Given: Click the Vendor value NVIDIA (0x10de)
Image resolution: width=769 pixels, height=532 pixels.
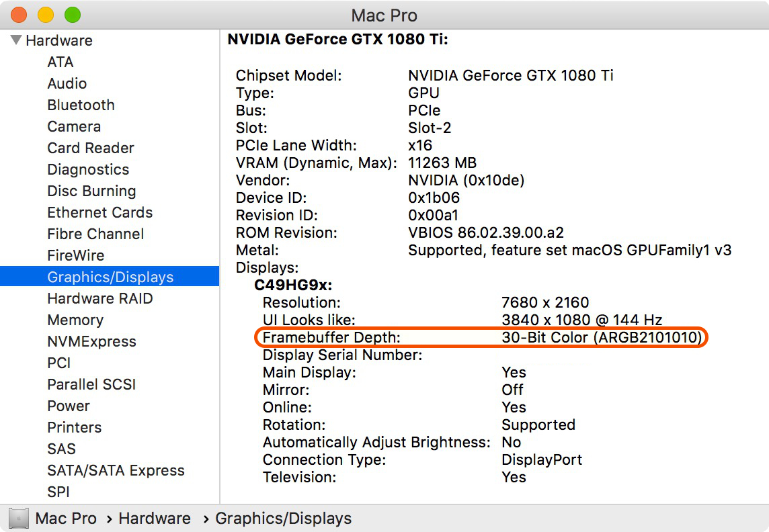Looking at the screenshot, I should [467, 180].
